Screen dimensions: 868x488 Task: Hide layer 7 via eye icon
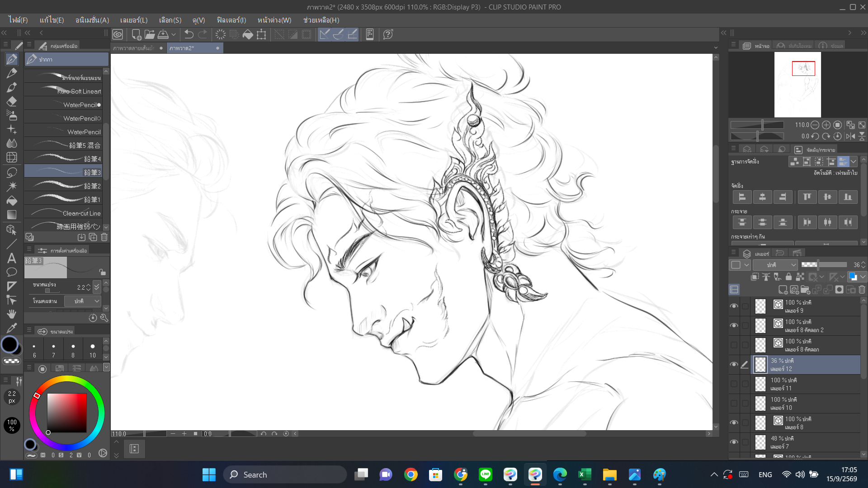(734, 442)
